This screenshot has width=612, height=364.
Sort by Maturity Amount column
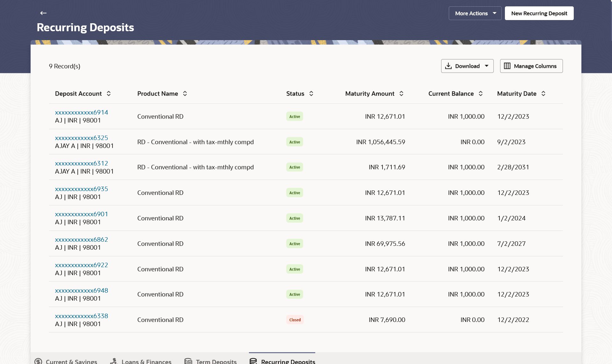point(402,94)
